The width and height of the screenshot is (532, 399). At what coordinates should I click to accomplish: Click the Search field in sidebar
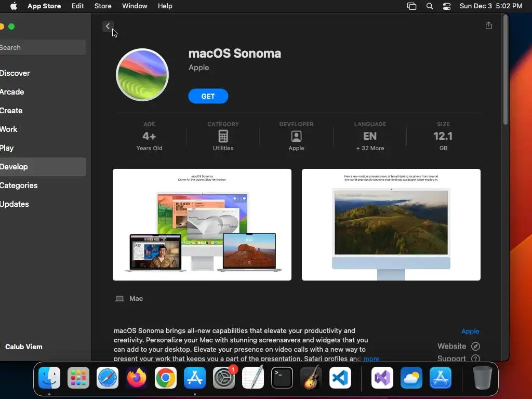click(43, 47)
